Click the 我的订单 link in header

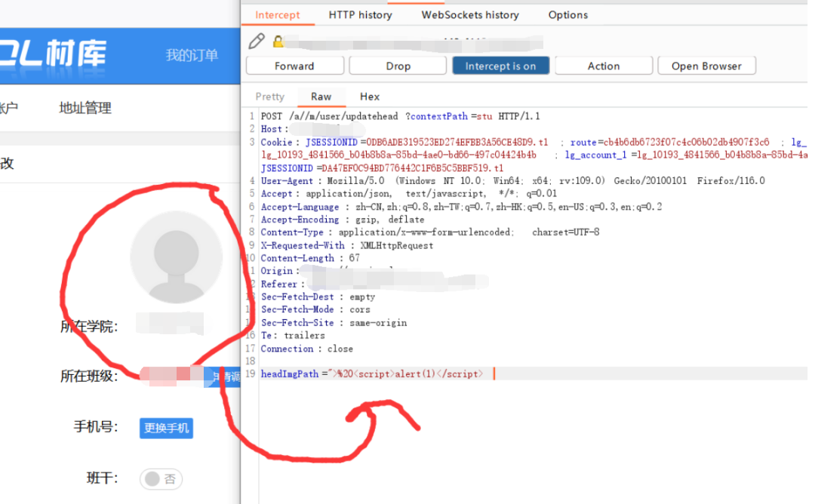coord(192,55)
